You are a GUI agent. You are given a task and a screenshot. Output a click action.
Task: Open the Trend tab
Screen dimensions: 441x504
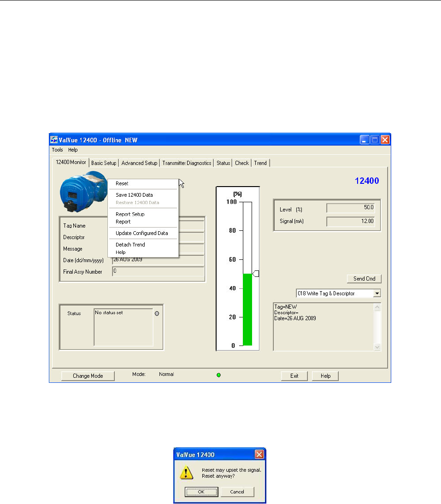point(260,163)
